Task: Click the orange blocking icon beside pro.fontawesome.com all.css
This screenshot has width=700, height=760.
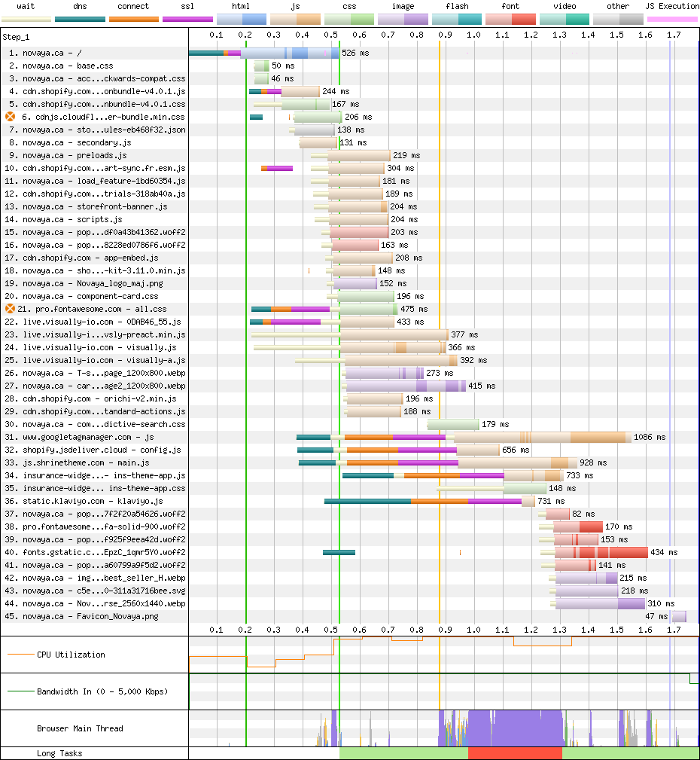Action: click(10, 309)
